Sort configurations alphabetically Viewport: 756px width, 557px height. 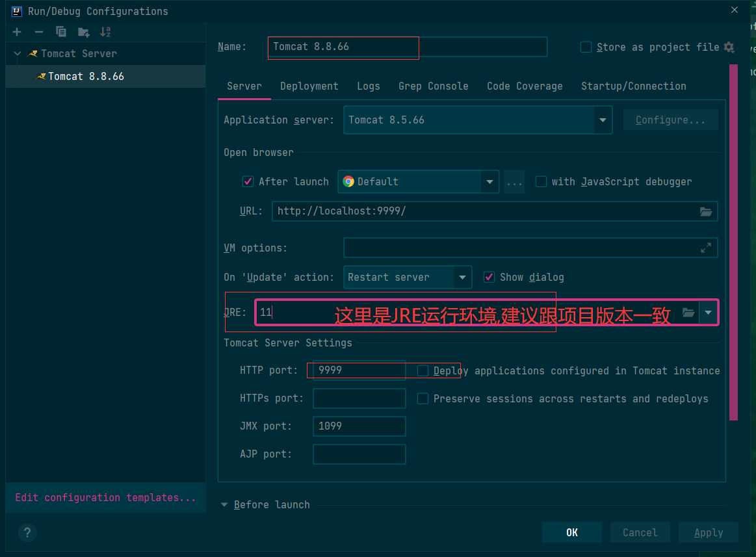click(105, 32)
